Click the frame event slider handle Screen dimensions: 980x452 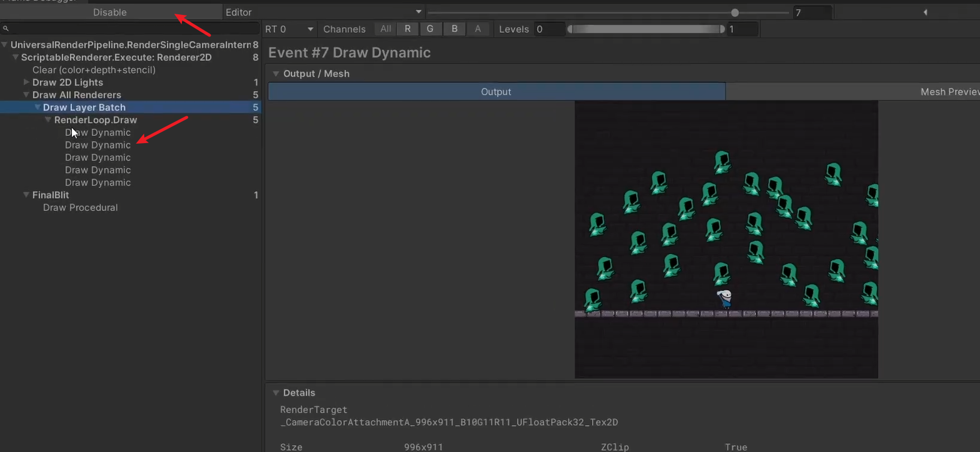(735, 13)
